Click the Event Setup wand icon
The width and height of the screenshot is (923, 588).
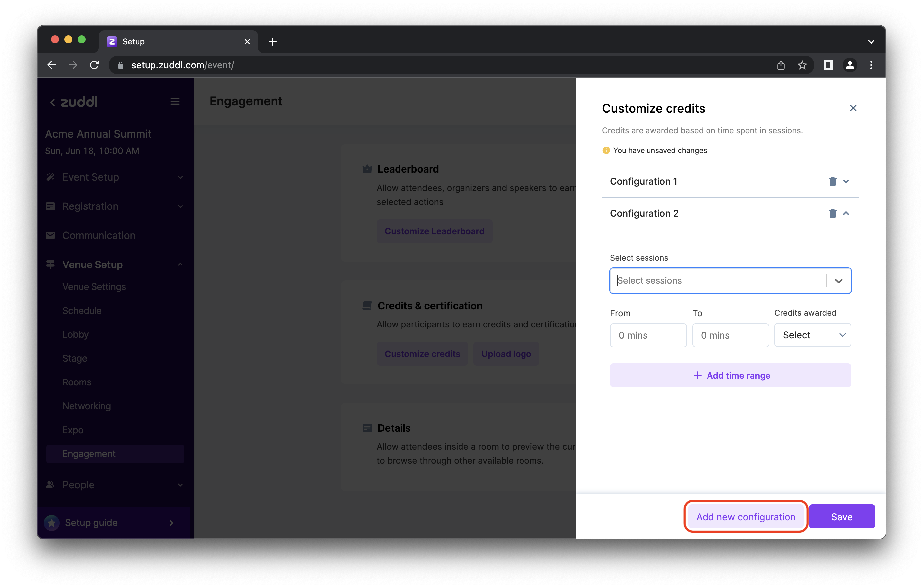pos(50,177)
